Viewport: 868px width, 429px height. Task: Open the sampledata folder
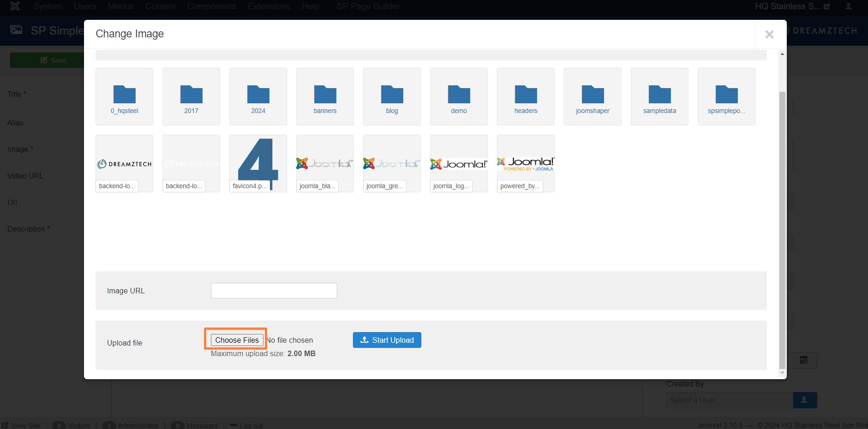click(x=659, y=96)
